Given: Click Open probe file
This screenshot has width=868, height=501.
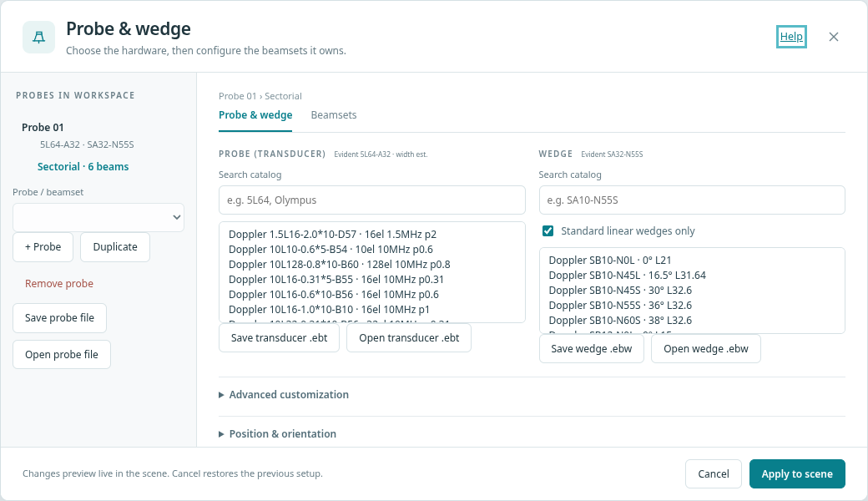Looking at the screenshot, I should point(62,354).
